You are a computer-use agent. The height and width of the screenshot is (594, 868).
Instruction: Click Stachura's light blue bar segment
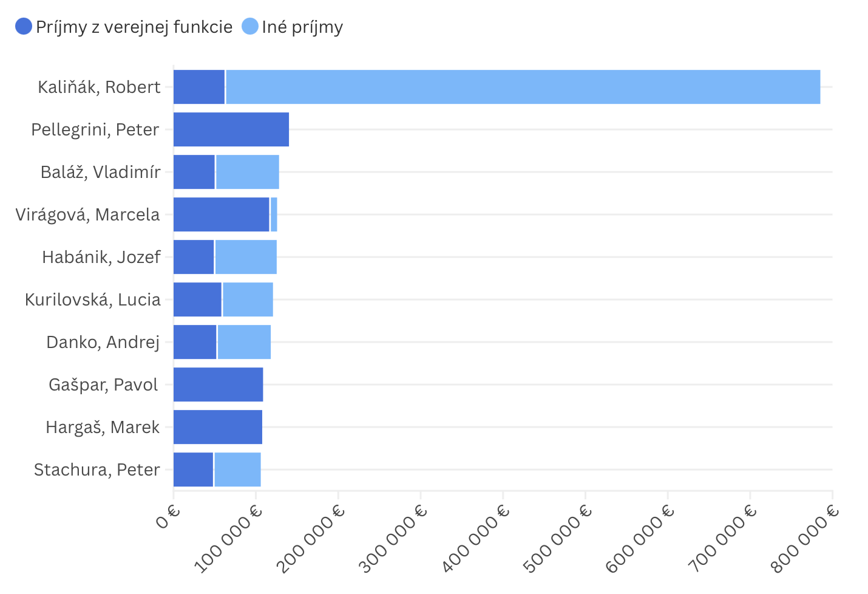(x=237, y=469)
